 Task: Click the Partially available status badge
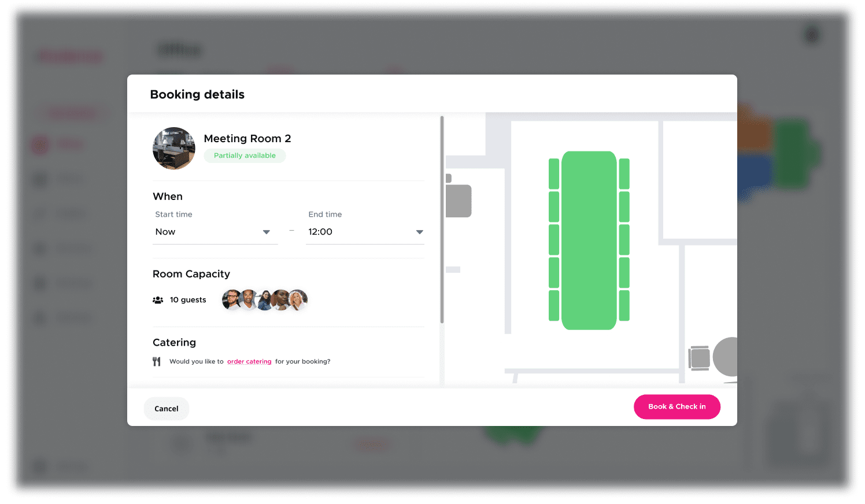(245, 155)
